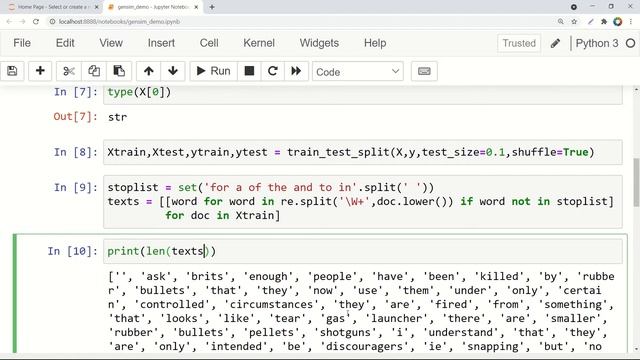Move selected cell down arrow
Image resolution: width=640 pixels, height=360 pixels.
(x=173, y=71)
